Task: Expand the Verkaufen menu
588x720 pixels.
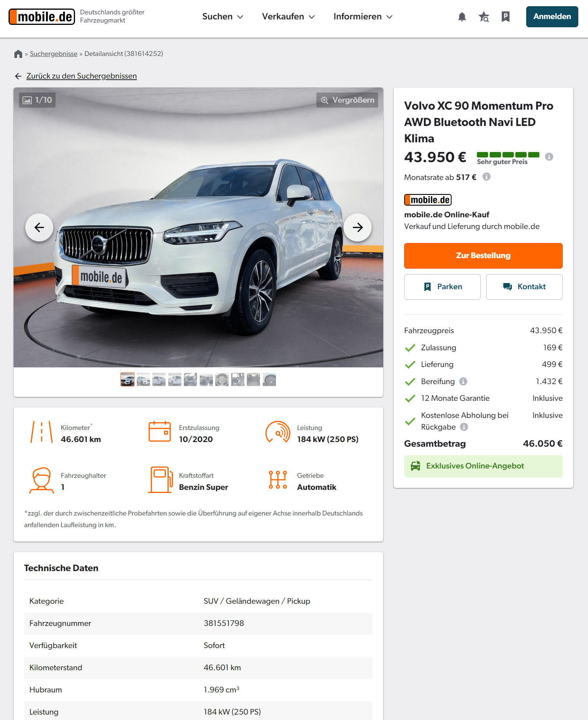Action: (288, 17)
